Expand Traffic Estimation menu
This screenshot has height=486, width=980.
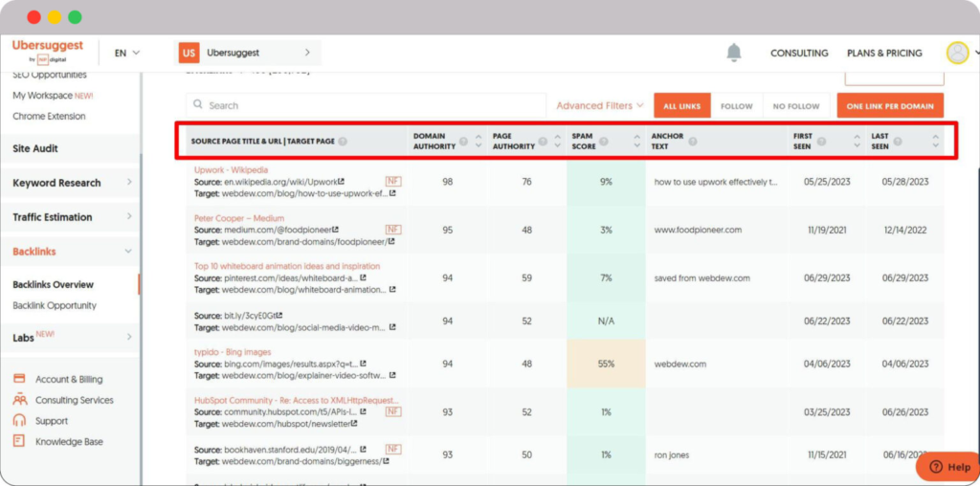point(129,217)
